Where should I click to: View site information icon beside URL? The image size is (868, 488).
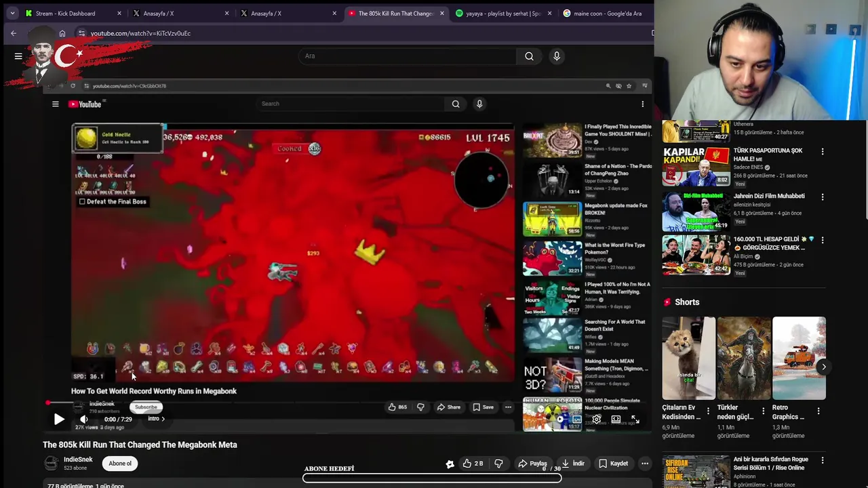click(81, 33)
